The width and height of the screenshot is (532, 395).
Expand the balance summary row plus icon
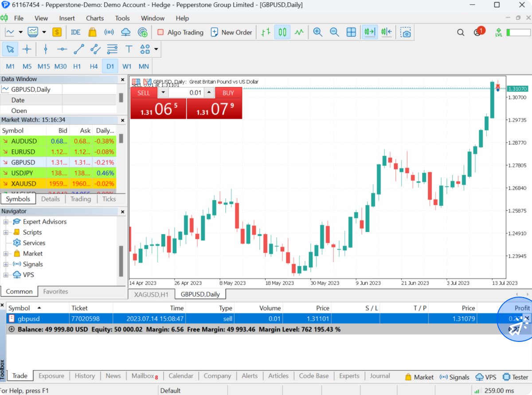coord(12,329)
